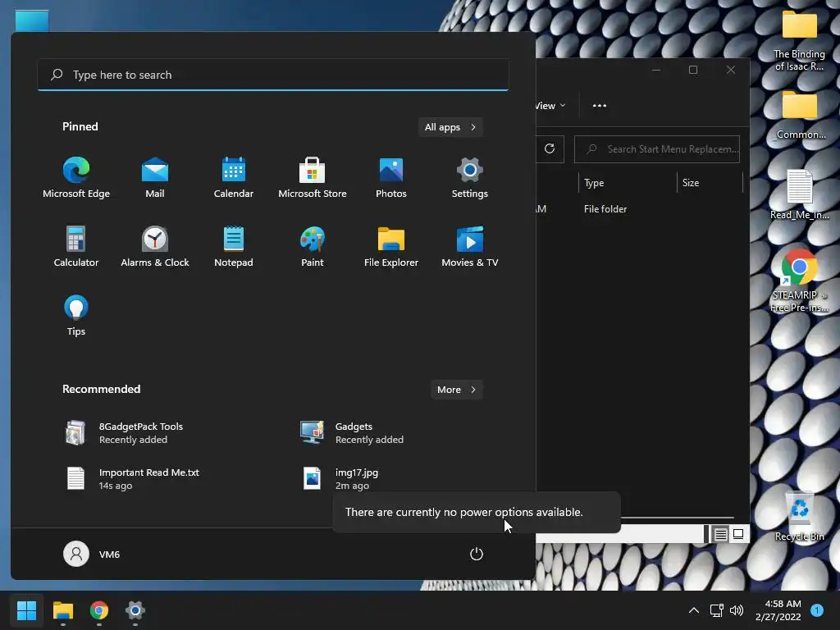Open Settings from the pinned apps
Viewport: 840px width, 630px height.
(x=470, y=177)
